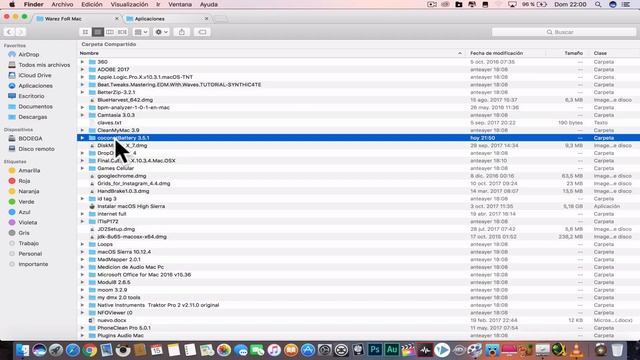
Task: Expand the Camtasia 3.0.3 folder
Action: (82, 115)
